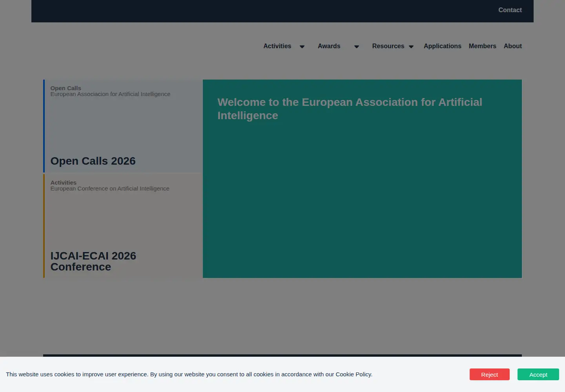The image size is (565, 392).
Task: Go to the Members page
Action: pyautogui.click(x=482, y=46)
